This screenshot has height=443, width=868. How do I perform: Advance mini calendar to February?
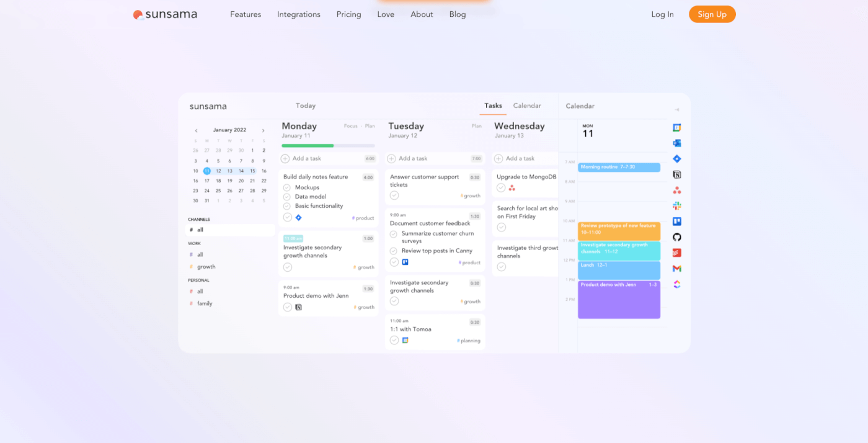tap(263, 130)
